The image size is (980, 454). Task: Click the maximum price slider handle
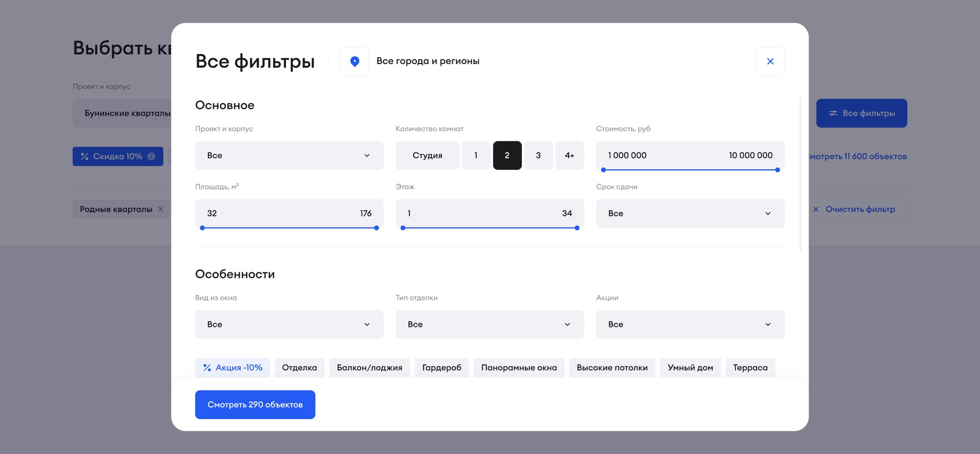777,170
